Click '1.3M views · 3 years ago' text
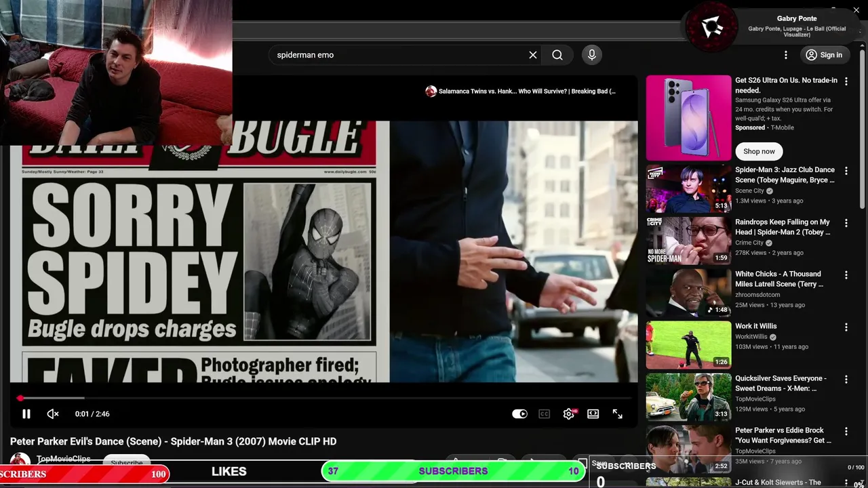This screenshot has width=868, height=488. pyautogui.click(x=769, y=201)
